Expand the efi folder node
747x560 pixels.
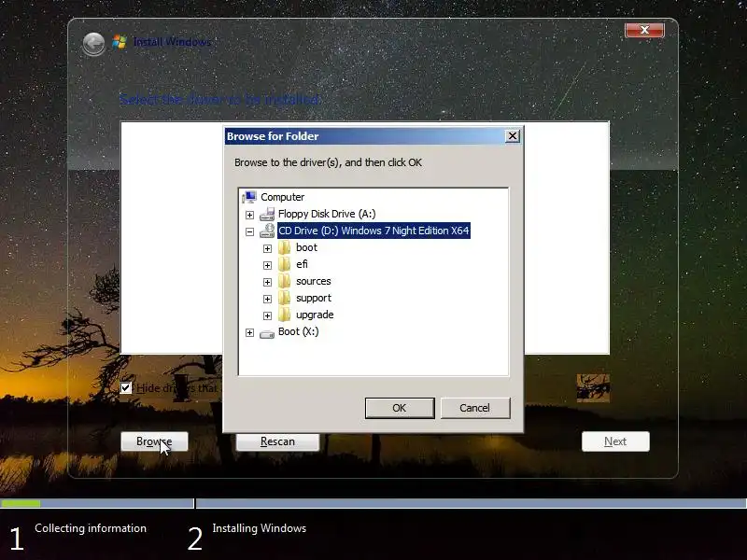pos(267,265)
